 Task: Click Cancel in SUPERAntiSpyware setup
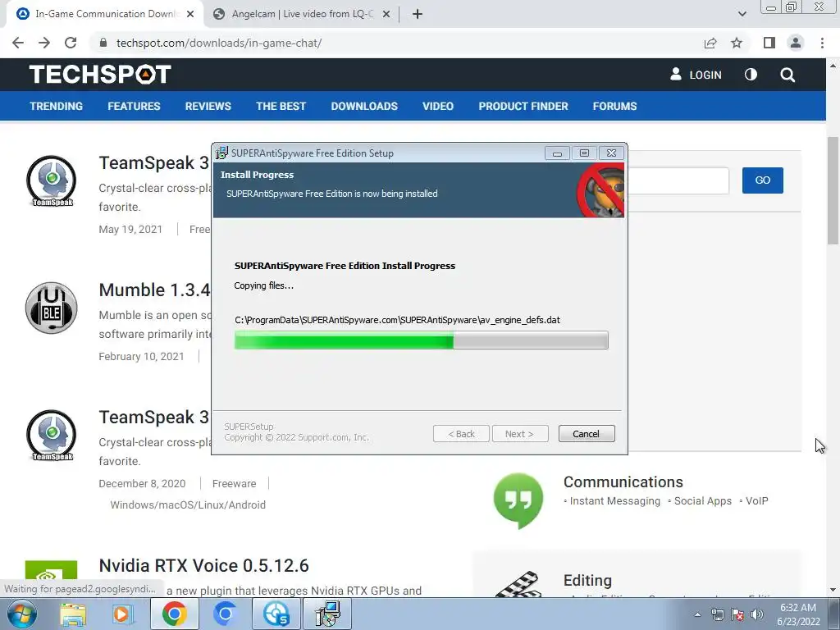586,434
